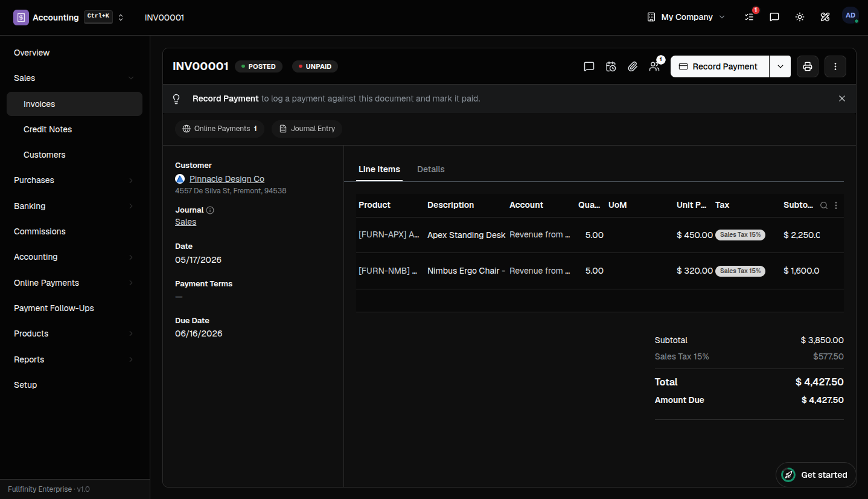This screenshot has height=499, width=868.
Task: Open Customers in sidebar
Action: [74, 155]
